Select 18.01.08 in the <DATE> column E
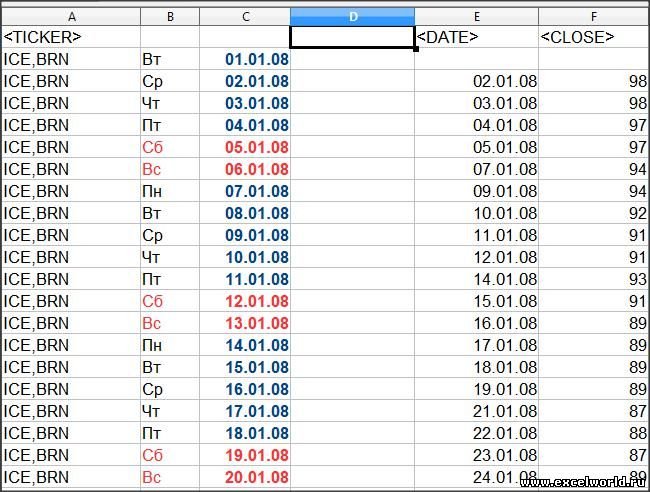Viewport: 650px width, 492px height. [476, 366]
